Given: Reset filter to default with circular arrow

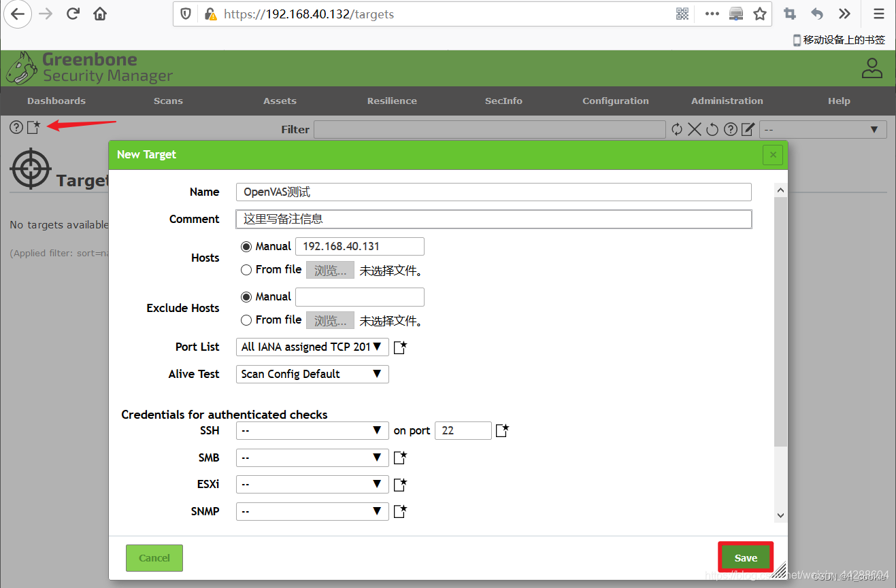Looking at the screenshot, I should click(x=712, y=129).
